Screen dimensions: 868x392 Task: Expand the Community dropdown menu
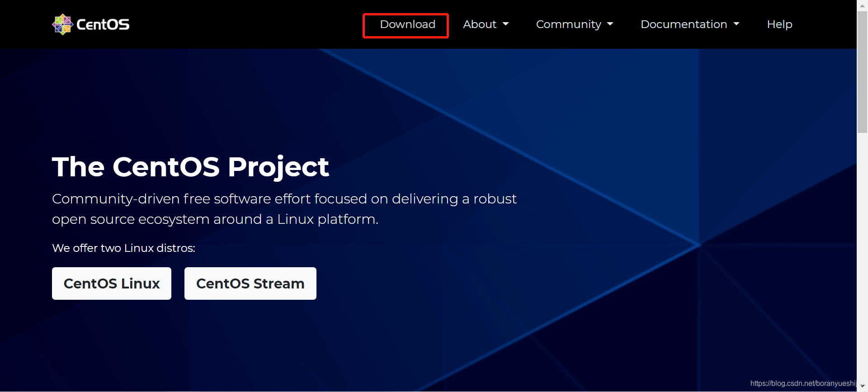pos(575,24)
